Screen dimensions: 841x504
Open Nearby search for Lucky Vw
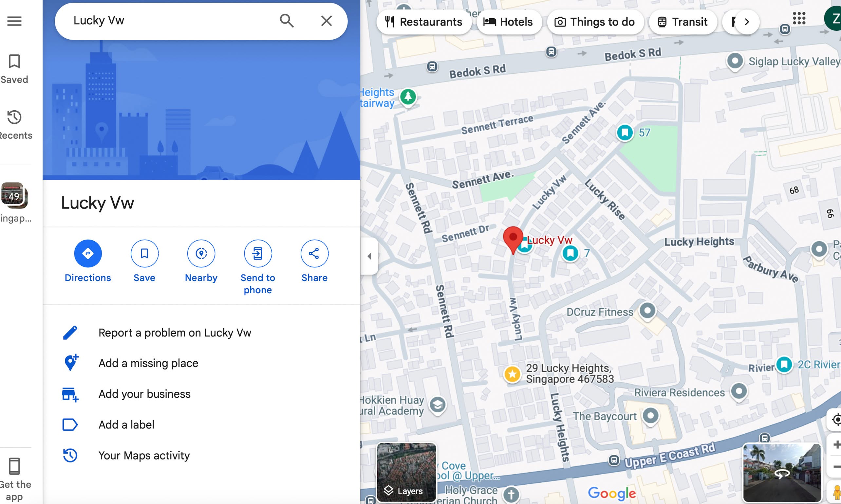click(201, 253)
